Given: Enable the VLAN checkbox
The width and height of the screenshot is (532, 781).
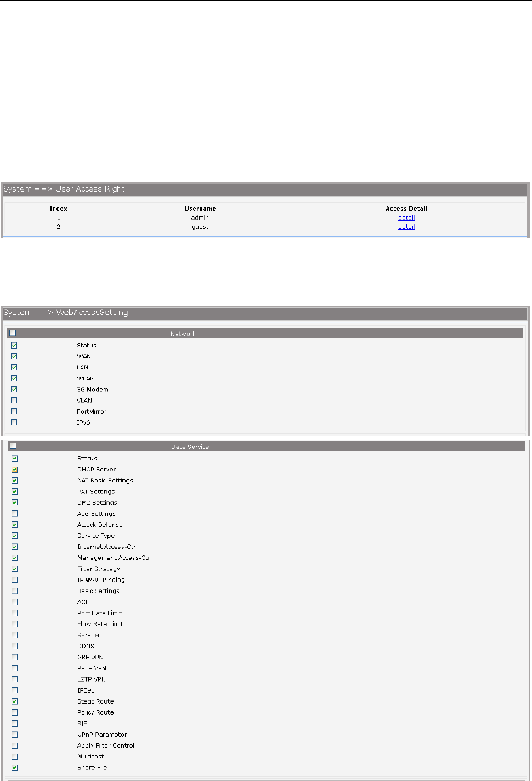Looking at the screenshot, I should click(14, 400).
